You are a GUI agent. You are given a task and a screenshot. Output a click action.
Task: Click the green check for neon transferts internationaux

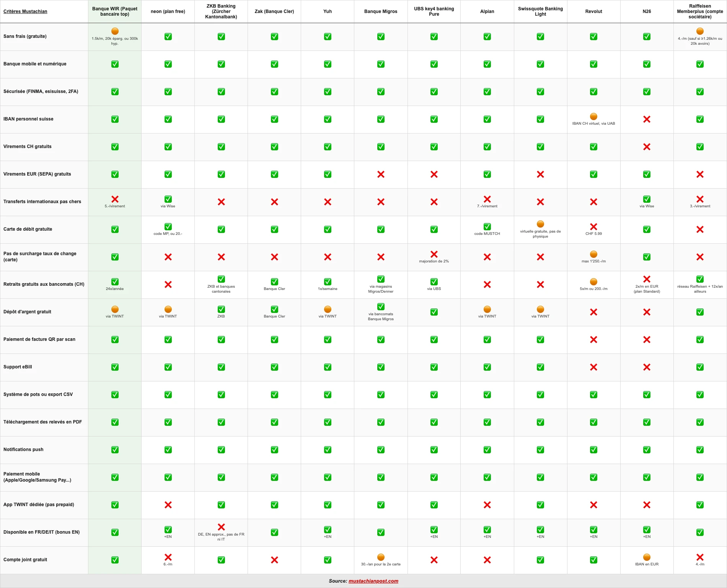[168, 199]
